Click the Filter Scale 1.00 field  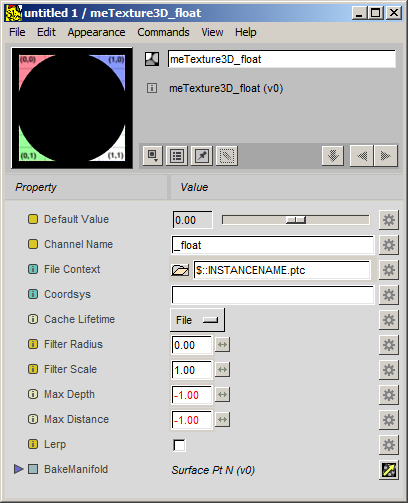(192, 370)
